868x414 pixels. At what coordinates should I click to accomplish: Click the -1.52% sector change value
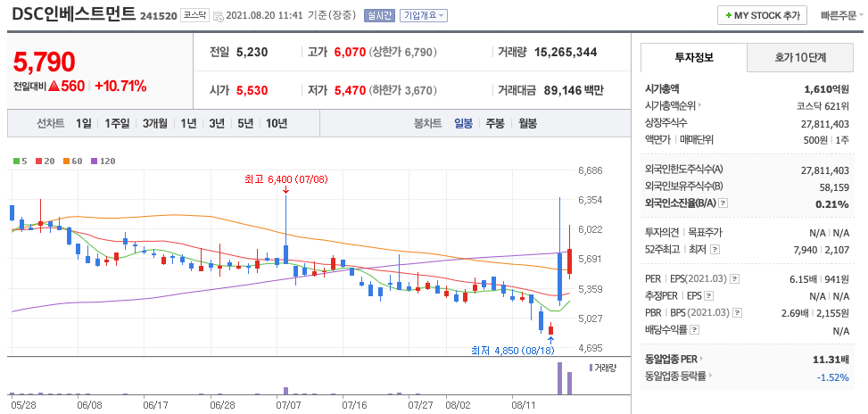click(x=832, y=377)
